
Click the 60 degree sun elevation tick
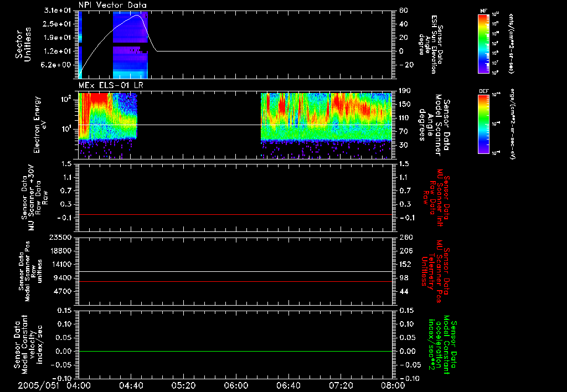(x=403, y=11)
